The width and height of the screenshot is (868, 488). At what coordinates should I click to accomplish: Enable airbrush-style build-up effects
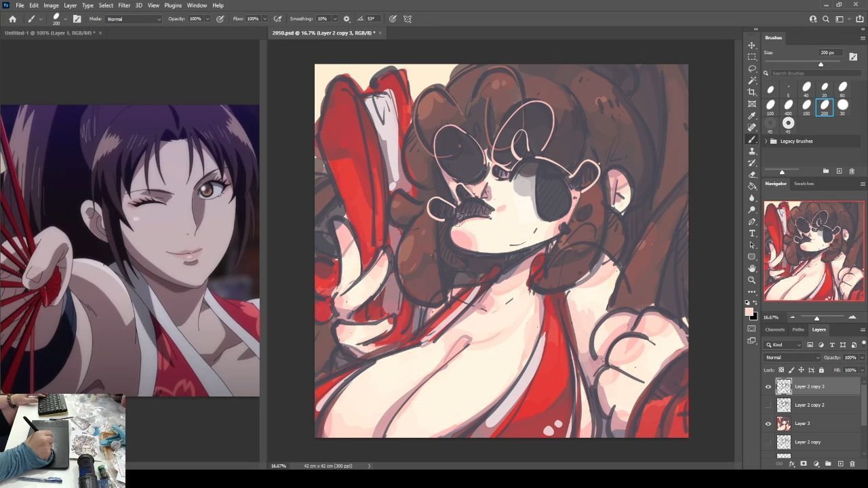[277, 19]
